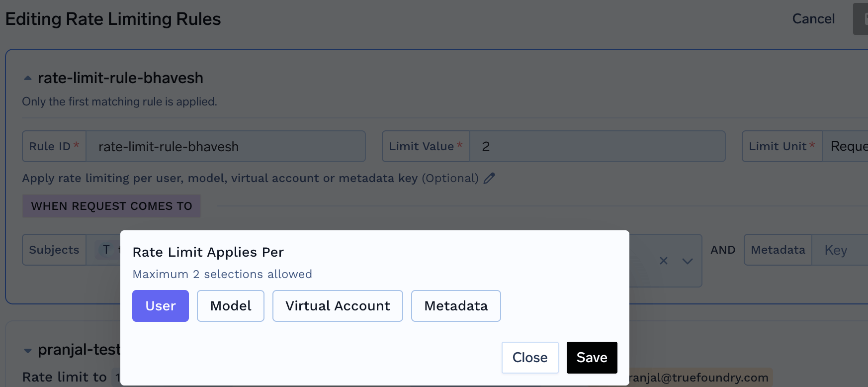Viewport: 868px width, 387px height.
Task: Save the Rate Limit Applies Per selections
Action: pos(592,357)
